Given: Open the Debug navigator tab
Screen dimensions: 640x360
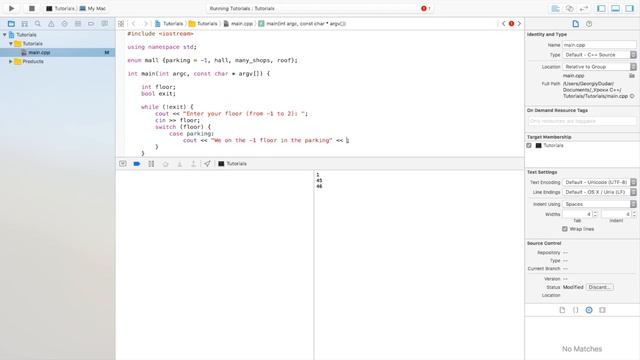Looking at the screenshot, I should tap(78, 24).
